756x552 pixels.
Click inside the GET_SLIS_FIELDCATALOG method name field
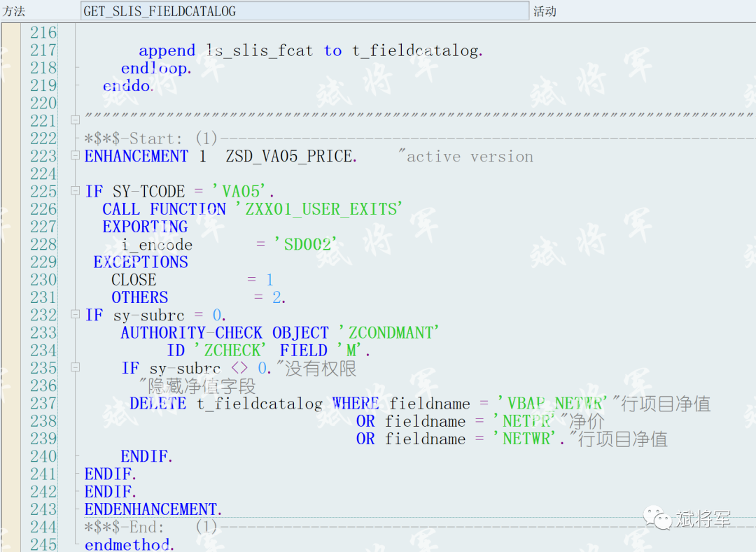pyautogui.click(x=210, y=10)
